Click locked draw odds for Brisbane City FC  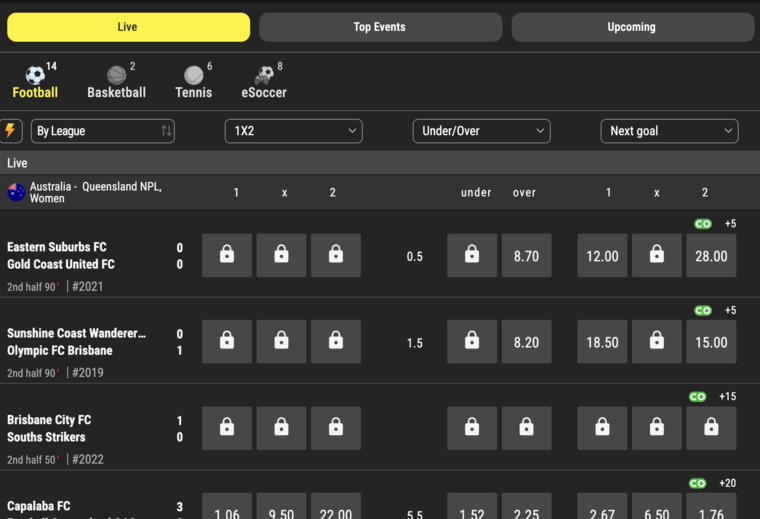[x=281, y=428]
